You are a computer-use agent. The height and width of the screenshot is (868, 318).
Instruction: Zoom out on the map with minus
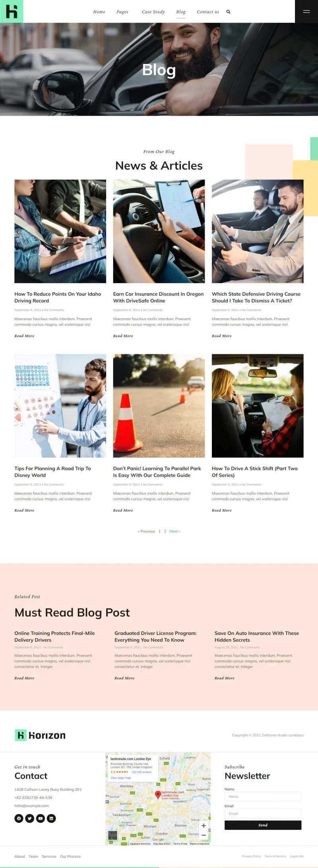pyautogui.click(x=204, y=835)
